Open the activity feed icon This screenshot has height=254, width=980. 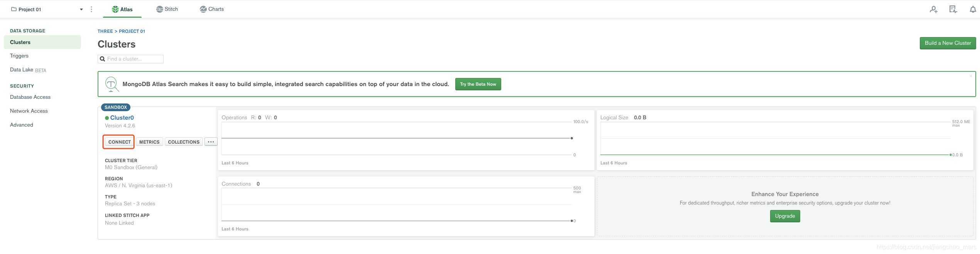coord(953,9)
